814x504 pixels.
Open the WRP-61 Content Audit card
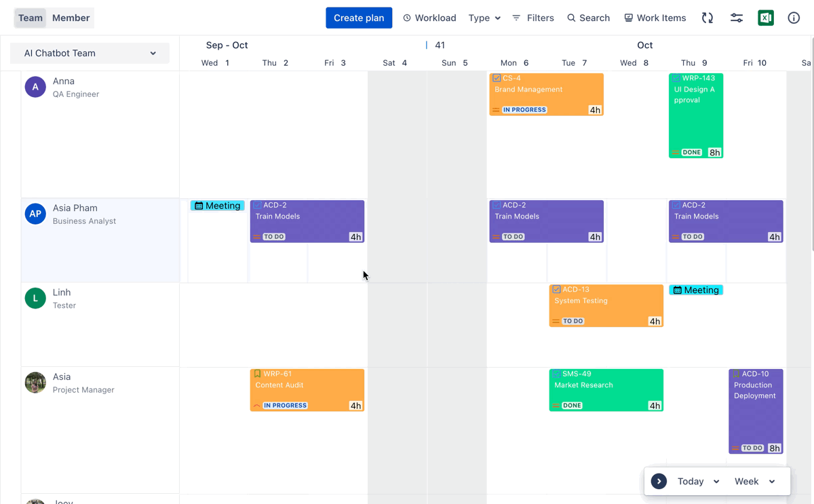307,390
